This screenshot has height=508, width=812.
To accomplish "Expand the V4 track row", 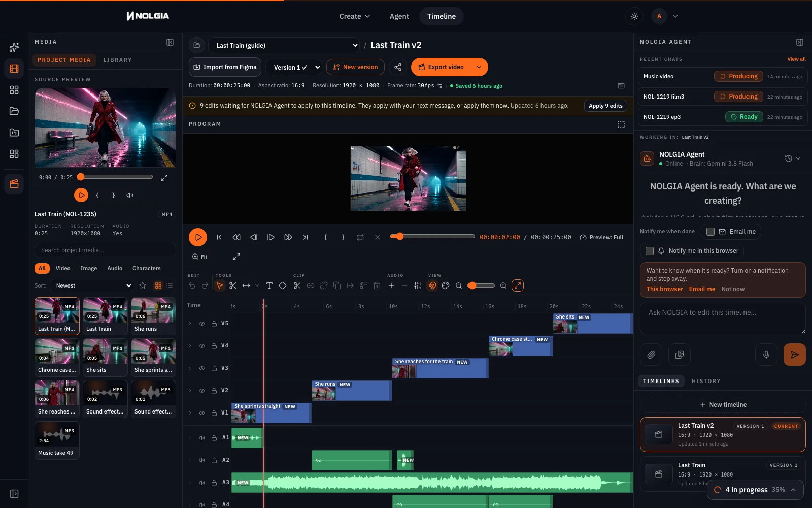I will [x=190, y=346].
